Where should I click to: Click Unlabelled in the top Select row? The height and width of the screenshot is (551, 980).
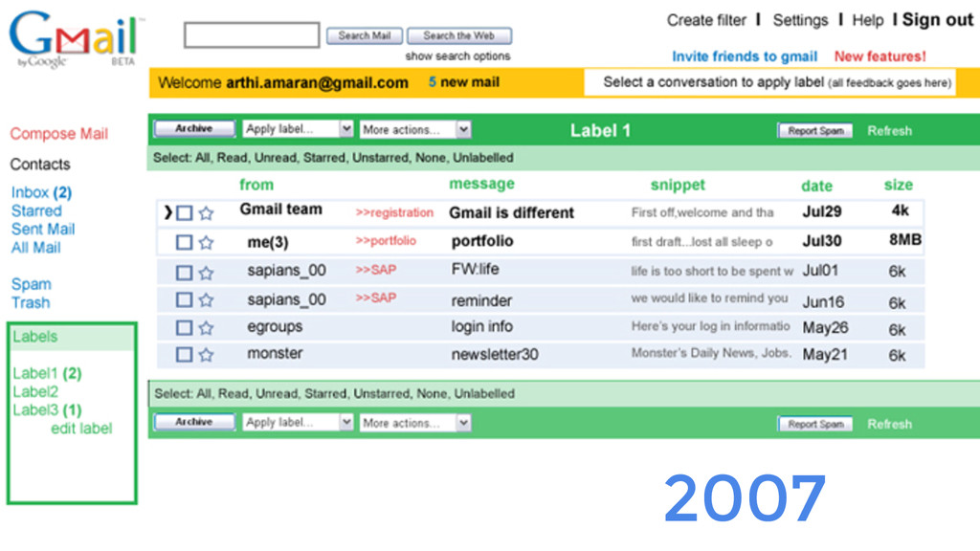(483, 158)
